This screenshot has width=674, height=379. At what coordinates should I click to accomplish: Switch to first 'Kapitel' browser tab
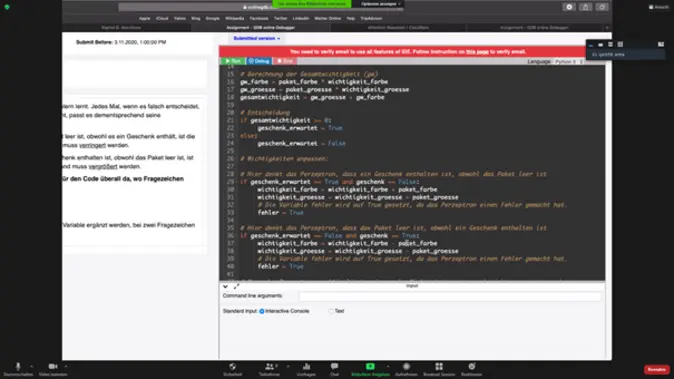[121, 28]
